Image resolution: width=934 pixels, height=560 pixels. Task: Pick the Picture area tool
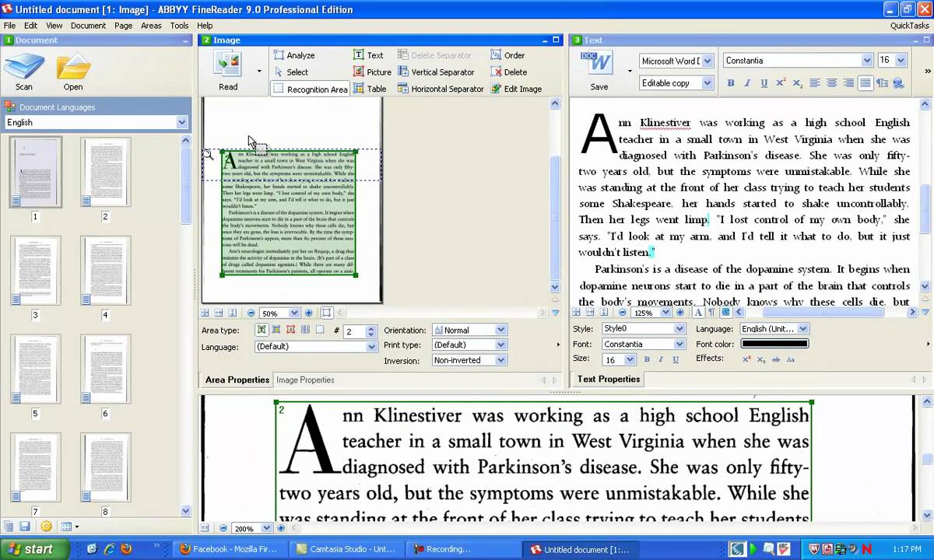tap(372, 72)
